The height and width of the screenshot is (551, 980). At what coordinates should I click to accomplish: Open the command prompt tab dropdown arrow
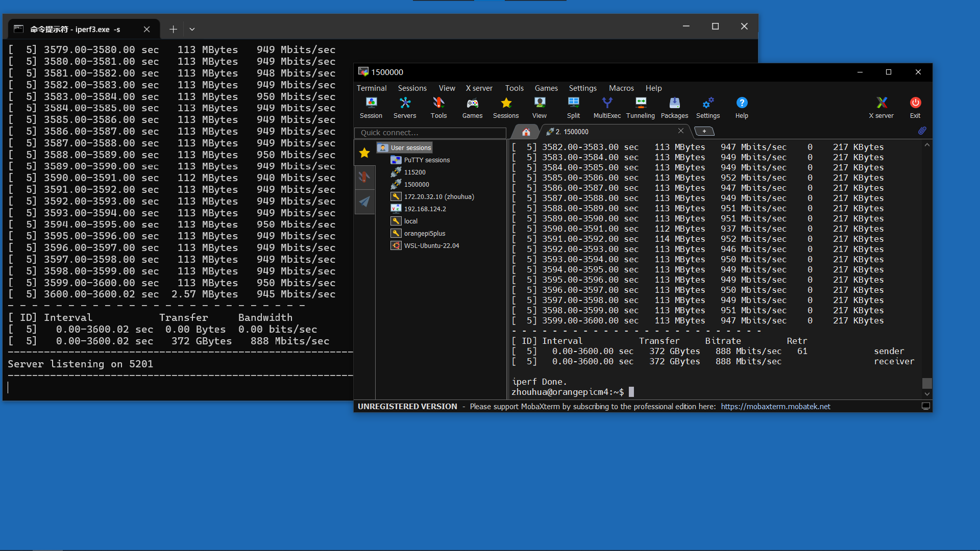click(x=192, y=29)
